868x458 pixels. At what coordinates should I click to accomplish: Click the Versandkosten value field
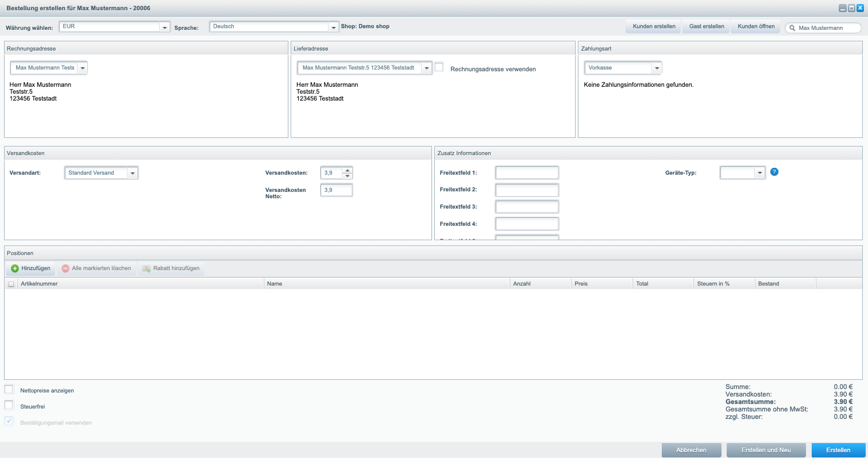click(x=331, y=173)
